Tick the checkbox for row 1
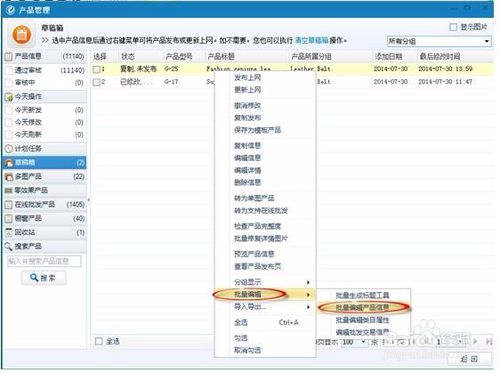This screenshot has height=373, width=500. [96, 69]
